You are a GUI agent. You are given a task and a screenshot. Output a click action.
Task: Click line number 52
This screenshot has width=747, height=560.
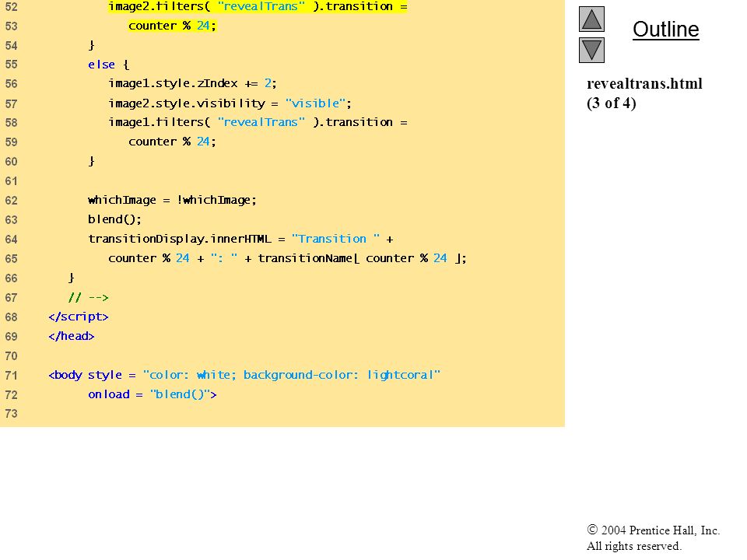point(11,7)
